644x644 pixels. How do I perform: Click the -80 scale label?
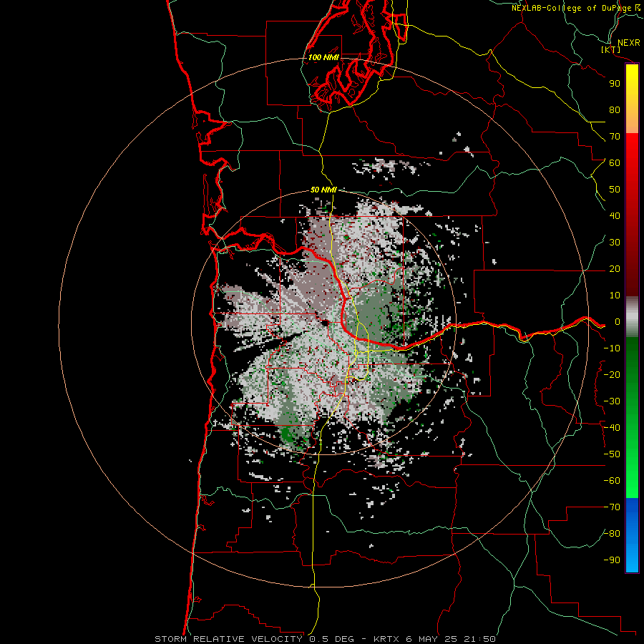[x=612, y=534]
